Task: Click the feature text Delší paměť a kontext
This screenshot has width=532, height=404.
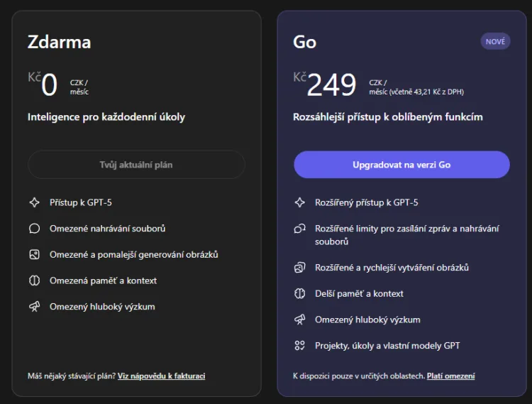Action: (x=360, y=294)
